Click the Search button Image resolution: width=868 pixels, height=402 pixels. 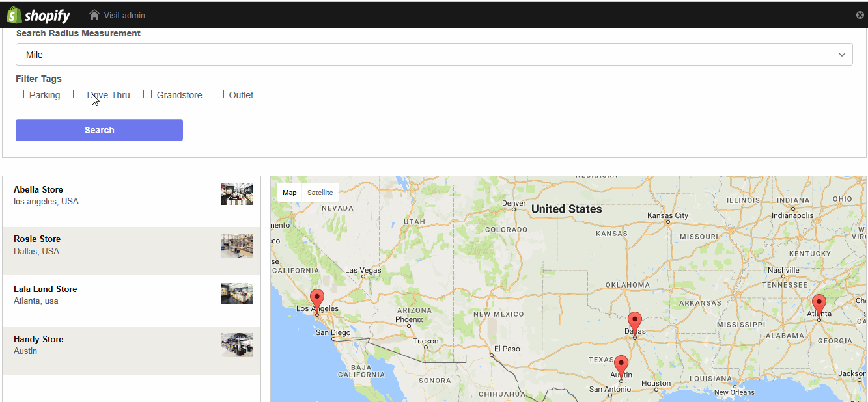click(99, 130)
